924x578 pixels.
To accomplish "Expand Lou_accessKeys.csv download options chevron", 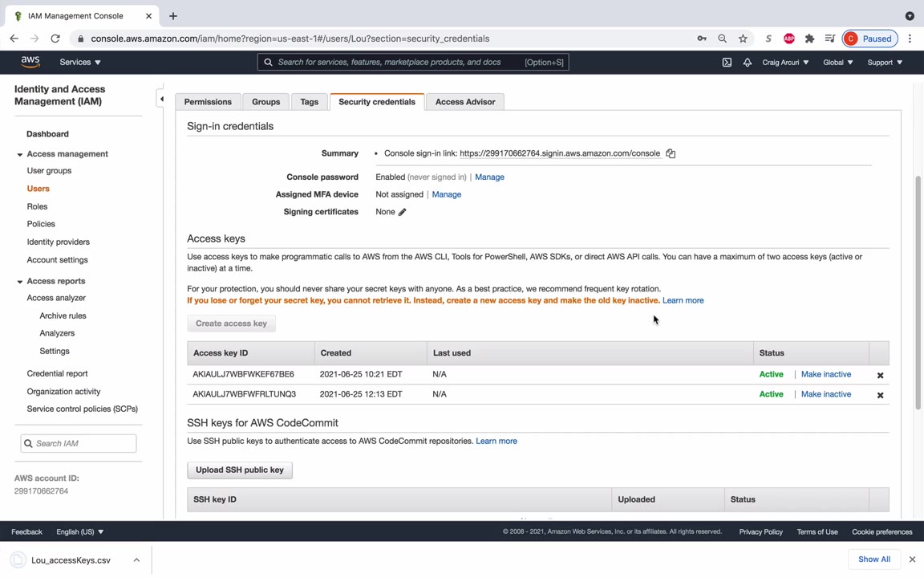I will 136,560.
